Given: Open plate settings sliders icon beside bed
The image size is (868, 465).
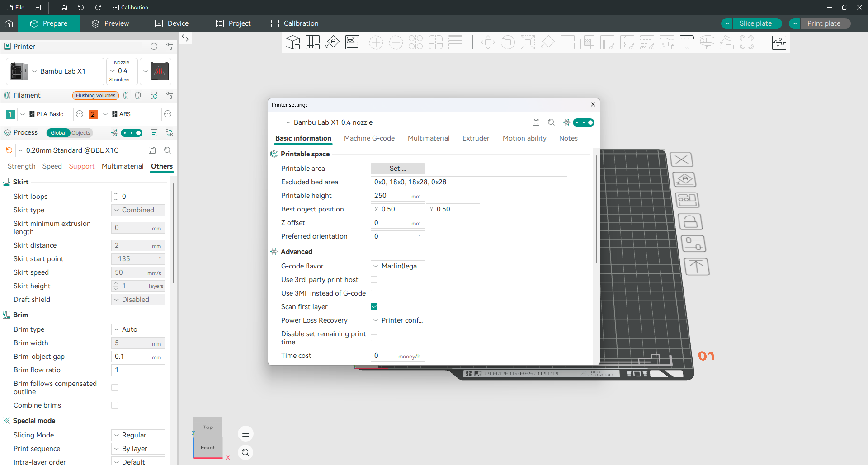Looking at the screenshot, I should point(693,244).
